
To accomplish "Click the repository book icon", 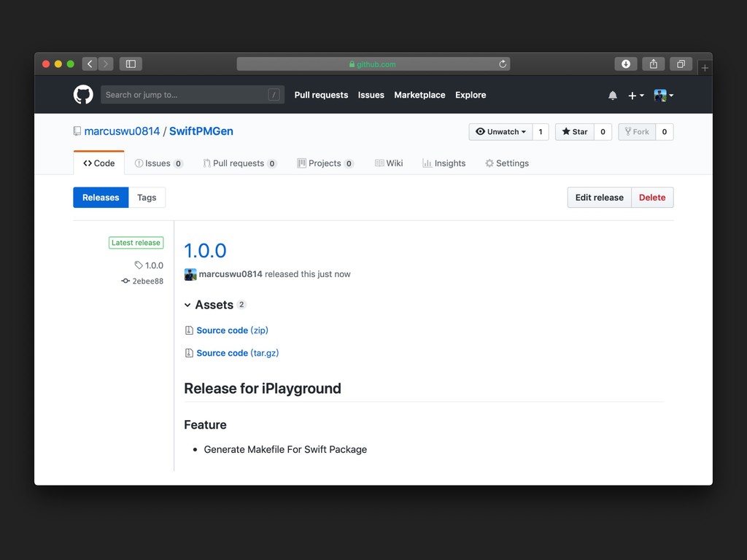I will (x=77, y=131).
